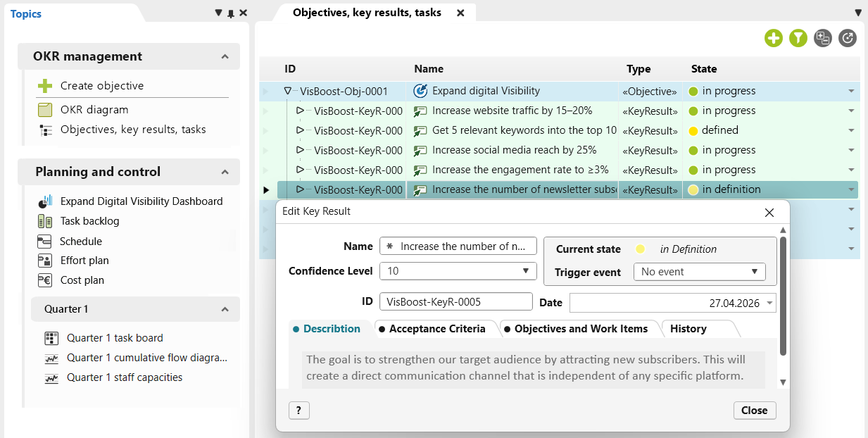Click the green plus icon beside Create objective
The image size is (868, 438).
point(45,86)
